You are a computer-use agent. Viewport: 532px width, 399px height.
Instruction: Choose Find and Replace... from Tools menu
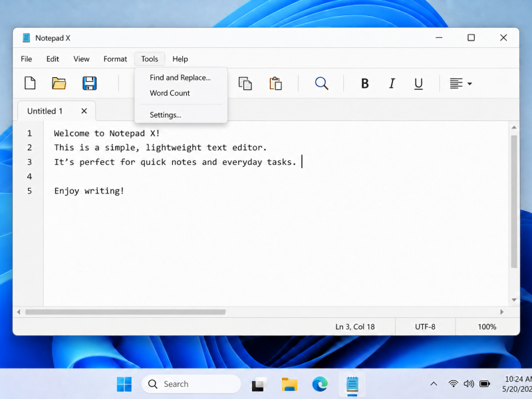coord(180,78)
